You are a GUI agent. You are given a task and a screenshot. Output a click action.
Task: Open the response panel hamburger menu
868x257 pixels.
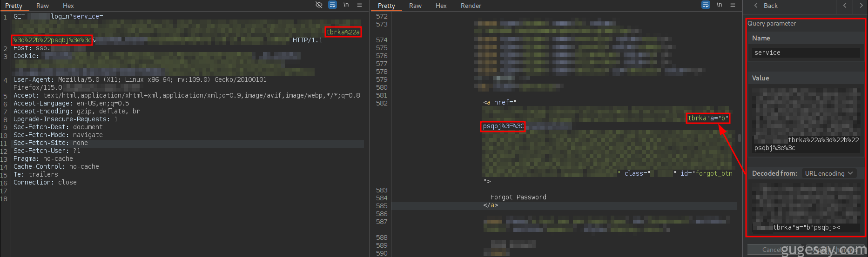733,5
